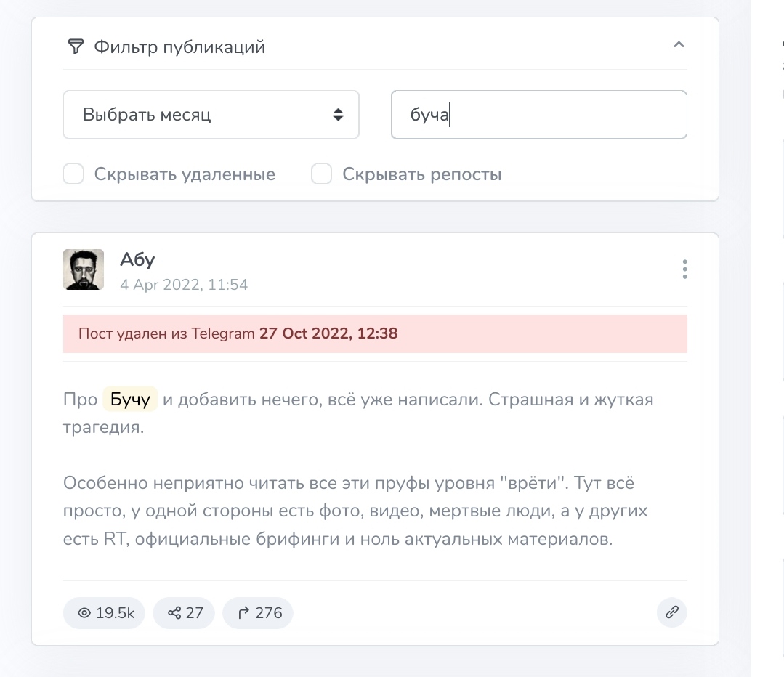Click the highlighted word 'Бучу' in post
The image size is (784, 677).
pos(131,400)
